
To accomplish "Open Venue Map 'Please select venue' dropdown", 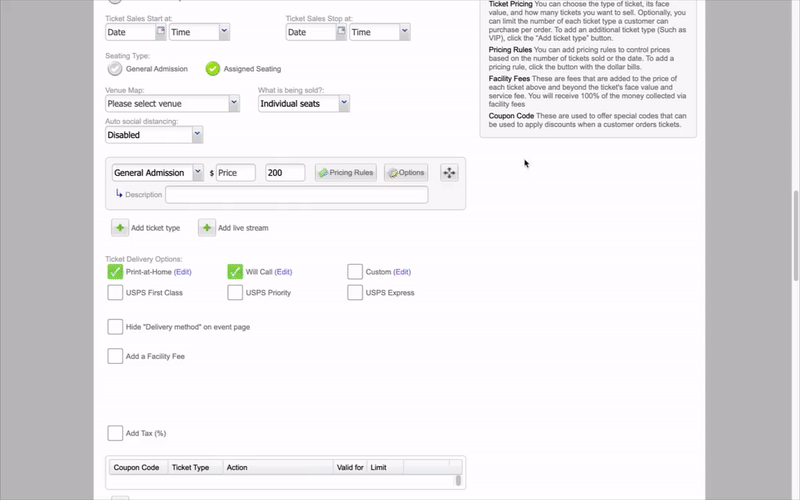I will pyautogui.click(x=172, y=104).
